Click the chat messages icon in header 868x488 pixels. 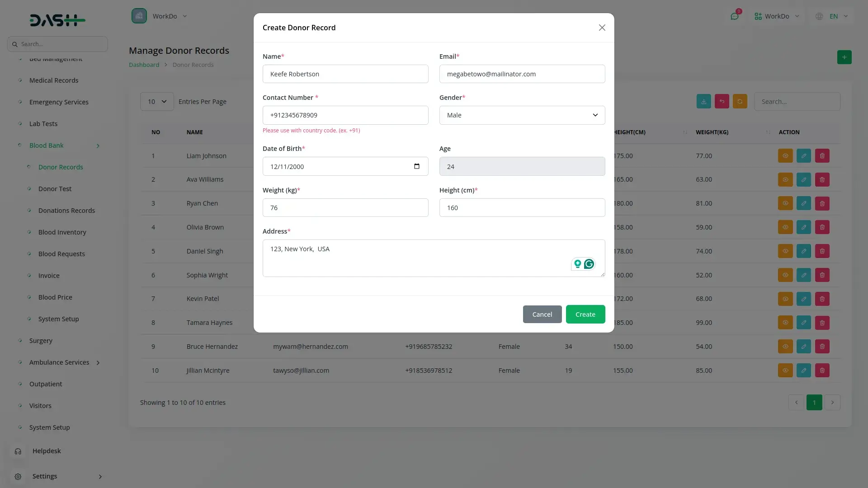pos(734,16)
